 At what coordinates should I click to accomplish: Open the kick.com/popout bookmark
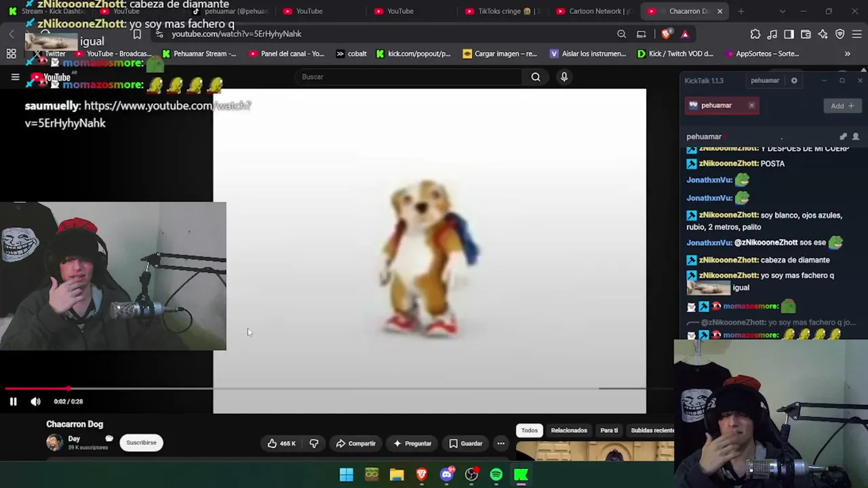point(414,54)
